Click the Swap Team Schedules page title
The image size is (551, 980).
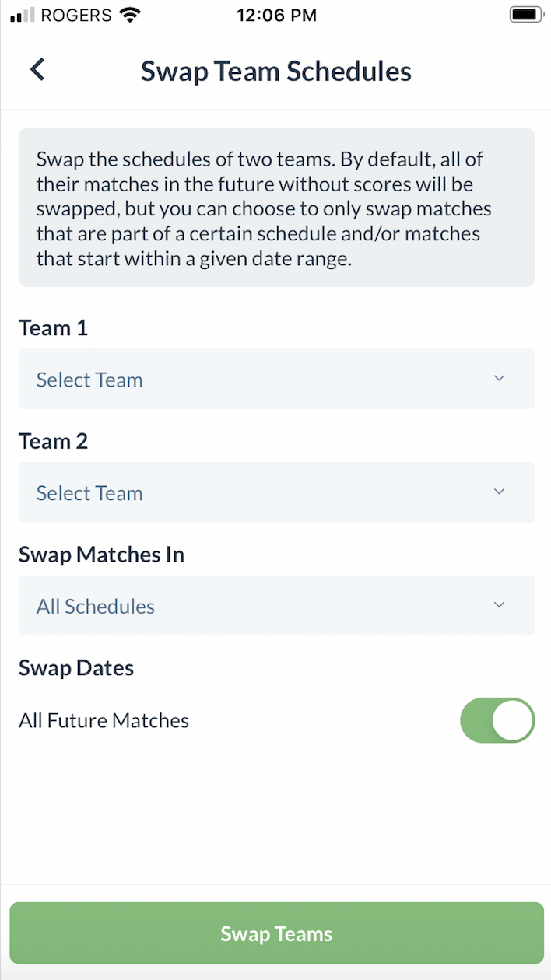pos(275,72)
